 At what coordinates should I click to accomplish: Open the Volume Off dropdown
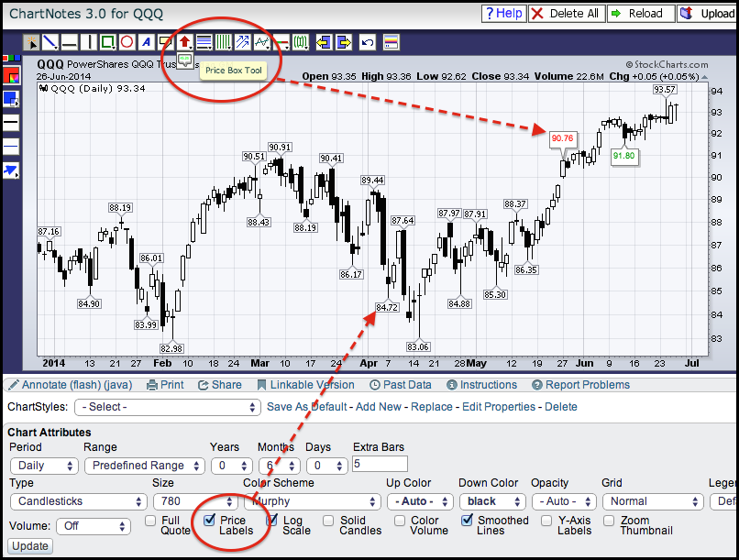coord(94,526)
